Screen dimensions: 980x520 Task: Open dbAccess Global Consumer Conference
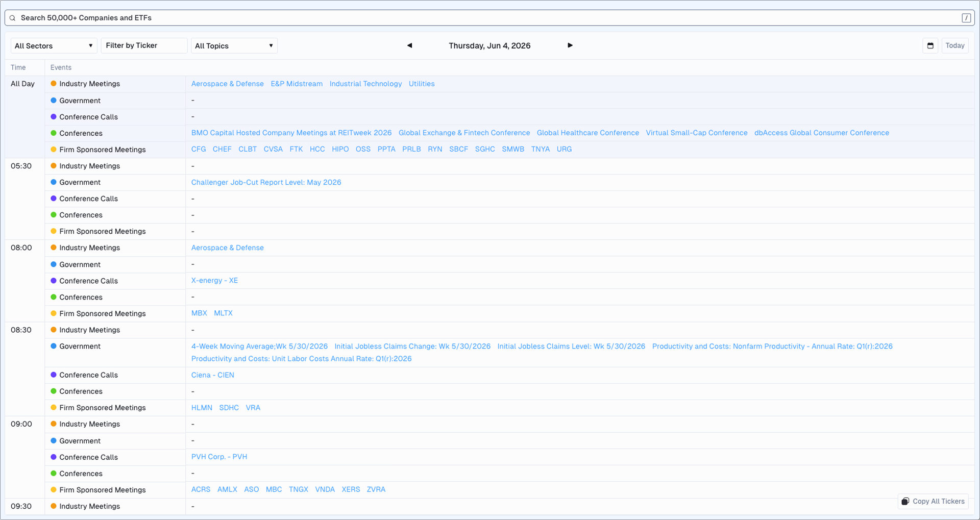click(821, 133)
